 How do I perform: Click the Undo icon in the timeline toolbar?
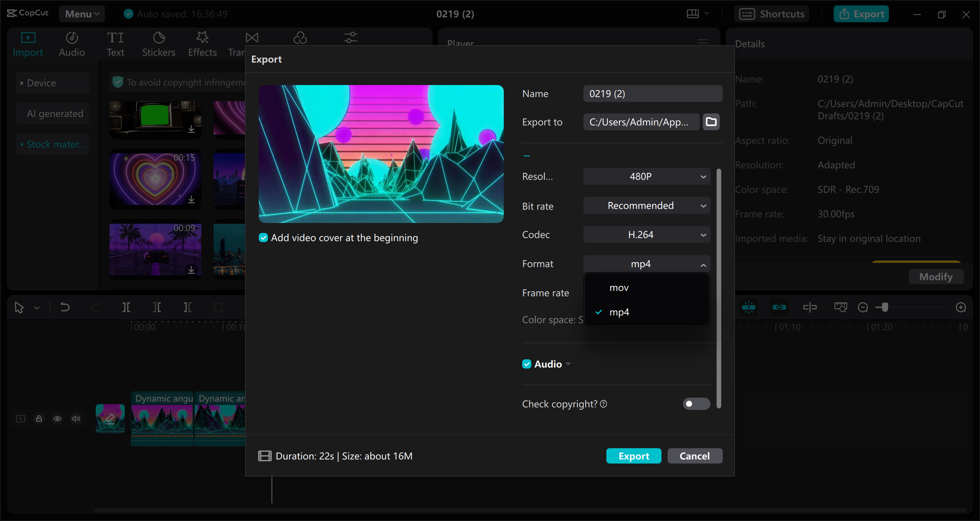[x=64, y=307]
